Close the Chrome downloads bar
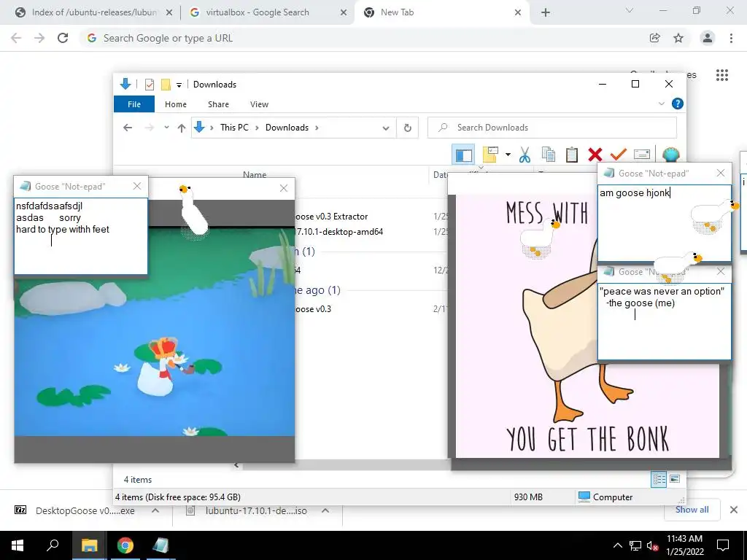The image size is (747, 560). click(x=734, y=510)
